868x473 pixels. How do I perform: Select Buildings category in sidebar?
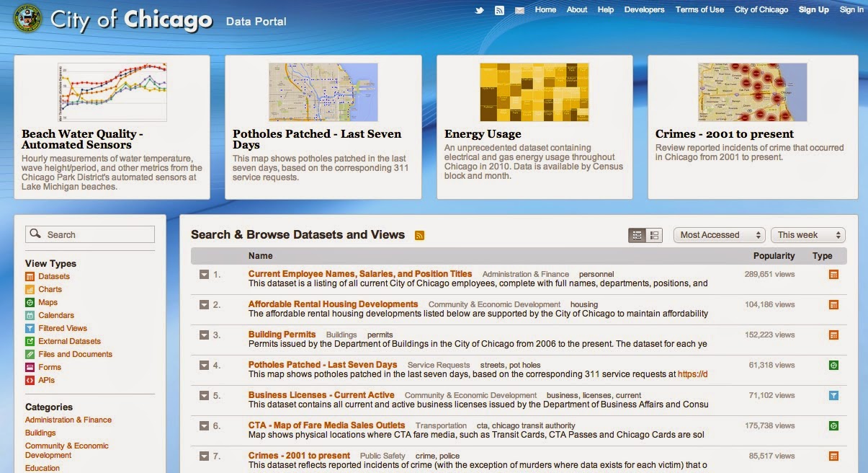coord(40,433)
